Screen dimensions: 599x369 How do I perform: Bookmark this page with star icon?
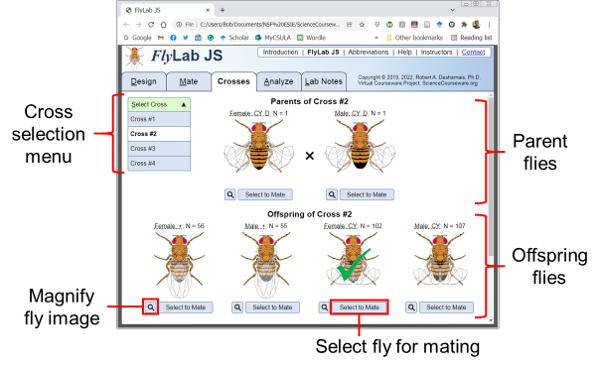tap(361, 24)
